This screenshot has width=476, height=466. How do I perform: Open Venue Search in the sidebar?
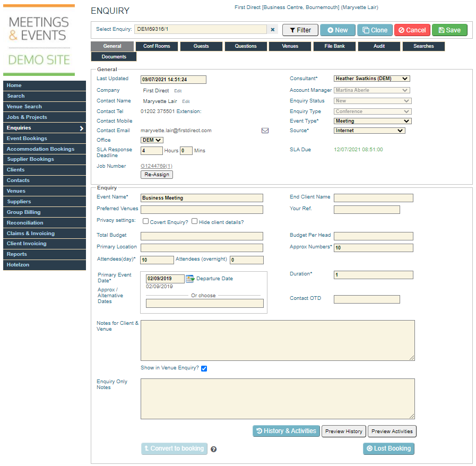45,107
